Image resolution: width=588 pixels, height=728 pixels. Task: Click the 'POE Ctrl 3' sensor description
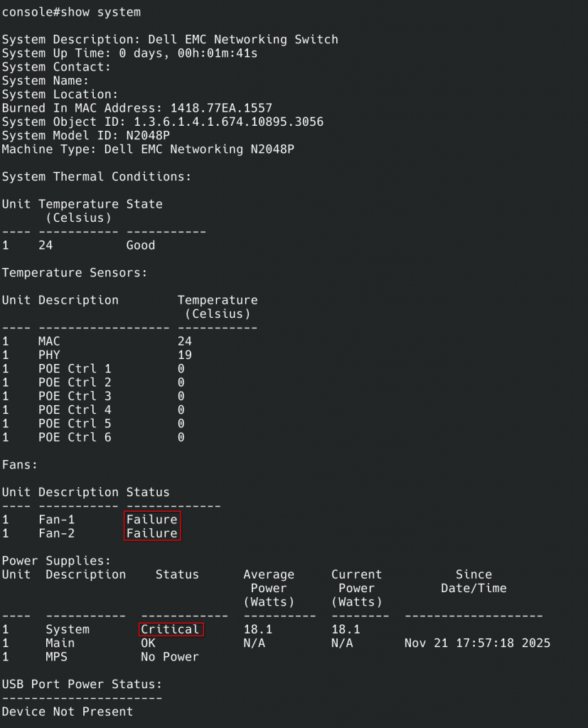[x=75, y=396]
